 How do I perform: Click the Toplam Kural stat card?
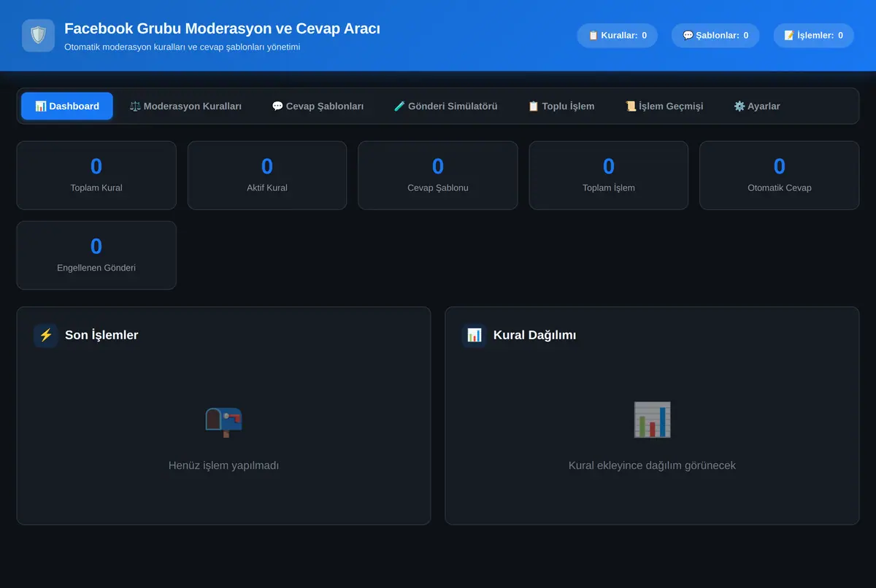[x=96, y=175]
